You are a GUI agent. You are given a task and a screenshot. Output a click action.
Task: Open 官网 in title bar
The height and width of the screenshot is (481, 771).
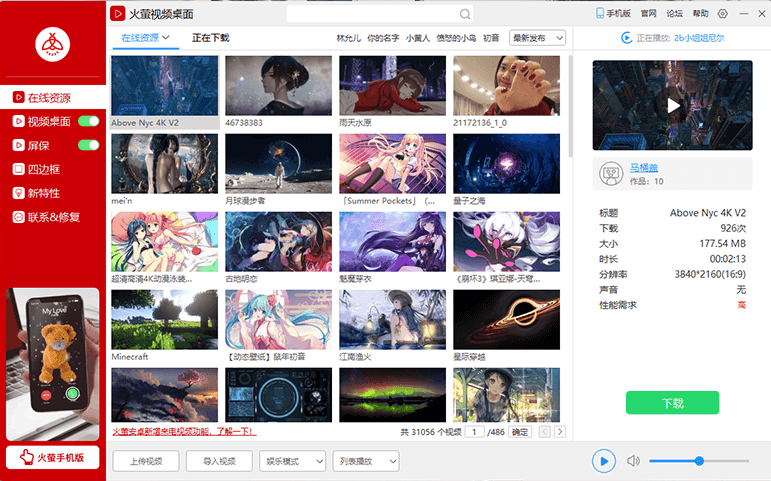point(649,14)
